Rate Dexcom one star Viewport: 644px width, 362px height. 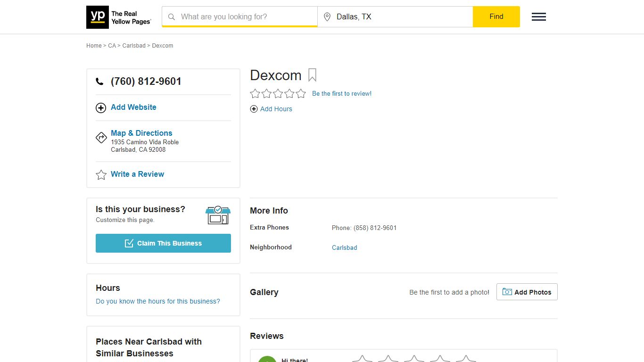255,93
